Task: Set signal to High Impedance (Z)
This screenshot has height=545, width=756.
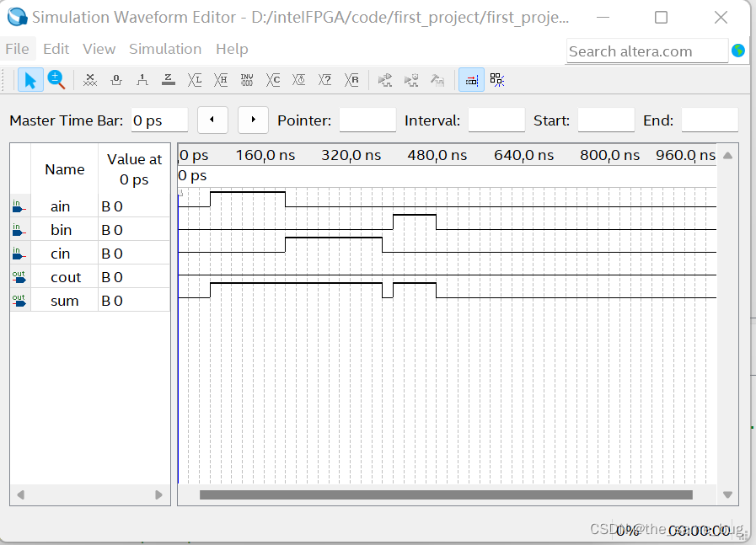Action: click(x=169, y=80)
